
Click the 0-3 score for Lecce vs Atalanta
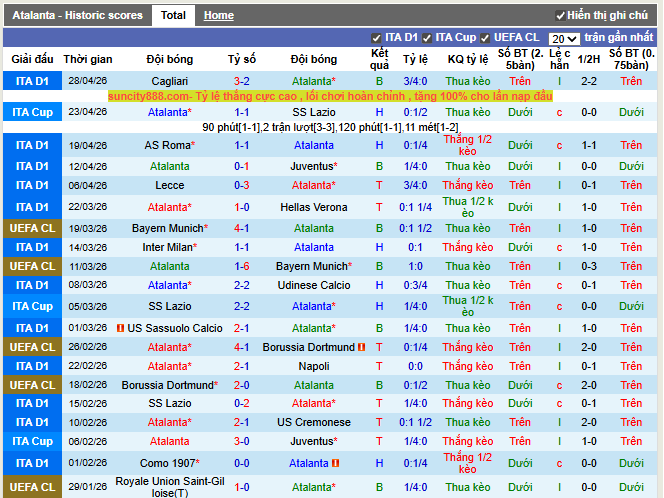pyautogui.click(x=242, y=185)
